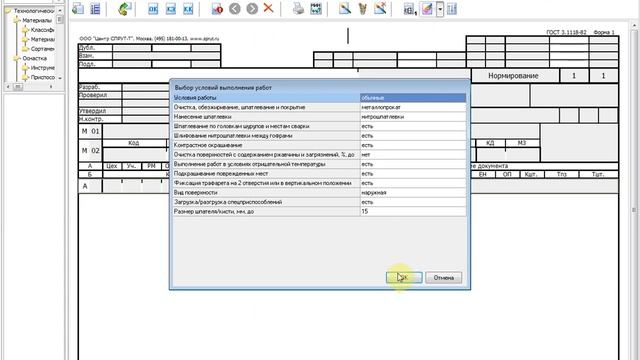Select Шлифование нитрошпатлевки между гофрами row
Screen dimensions: 640x360
tap(266, 136)
